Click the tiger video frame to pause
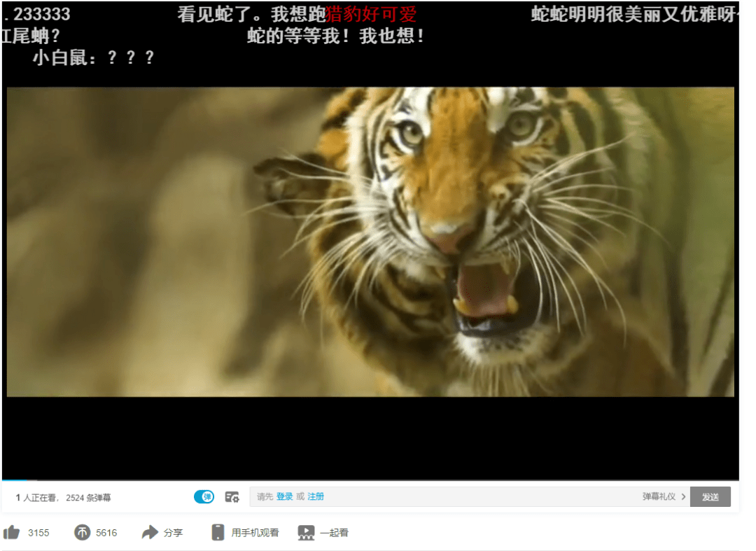Image resolution: width=756 pixels, height=551 pixels. point(370,242)
